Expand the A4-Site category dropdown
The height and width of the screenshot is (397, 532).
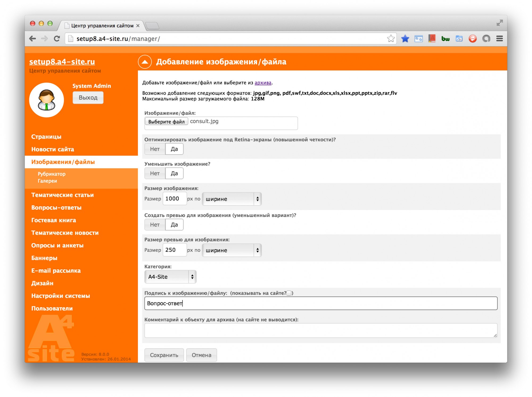pyautogui.click(x=170, y=277)
